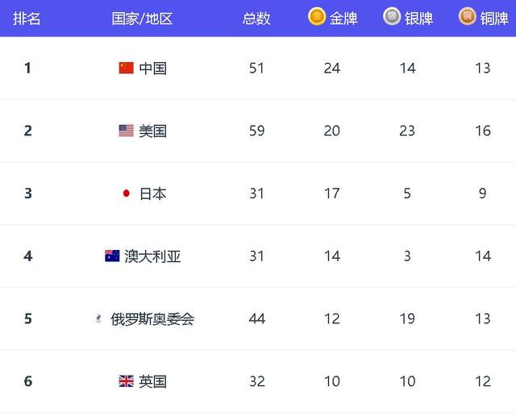Open the 中国 country link
The width and height of the screenshot is (516, 420).
click(152, 69)
